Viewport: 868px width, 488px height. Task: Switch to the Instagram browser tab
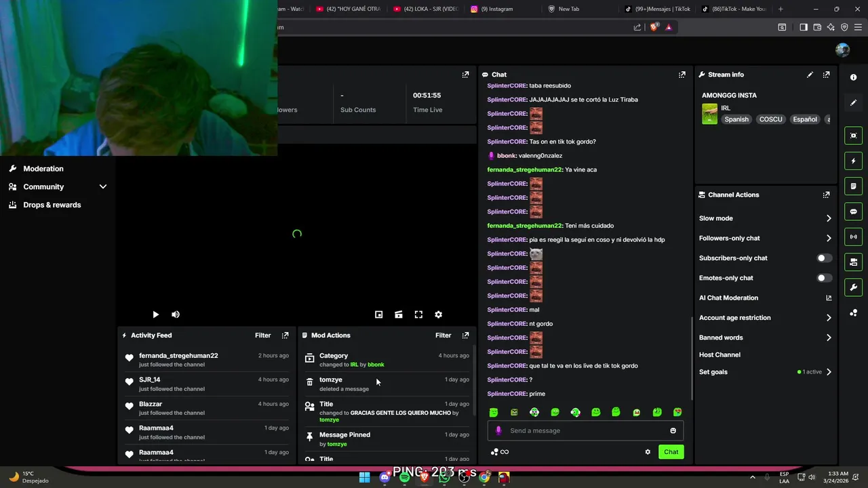(x=502, y=9)
